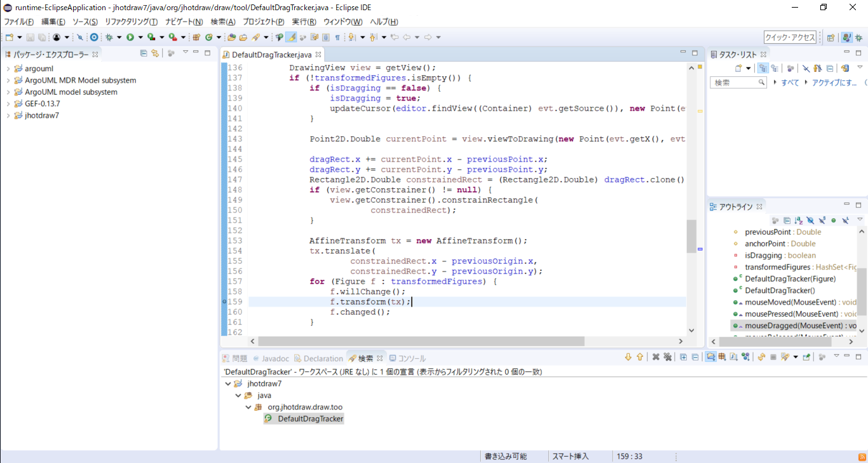Collapse org.jhotdraw.draw.too package in search results

(x=248, y=407)
